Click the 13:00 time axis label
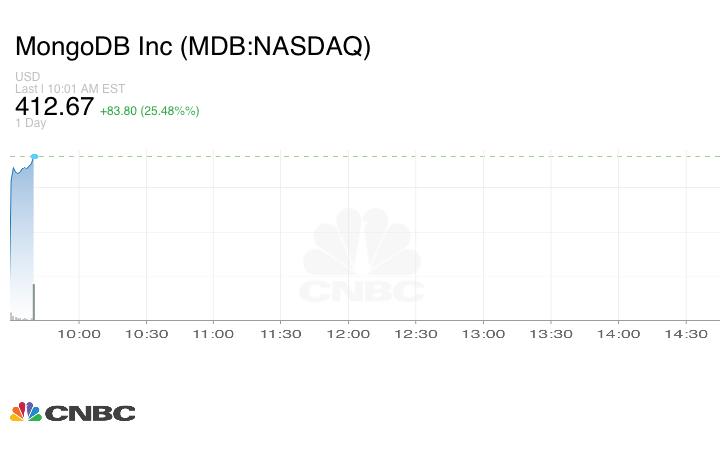This screenshot has height=450, width=720. click(484, 333)
